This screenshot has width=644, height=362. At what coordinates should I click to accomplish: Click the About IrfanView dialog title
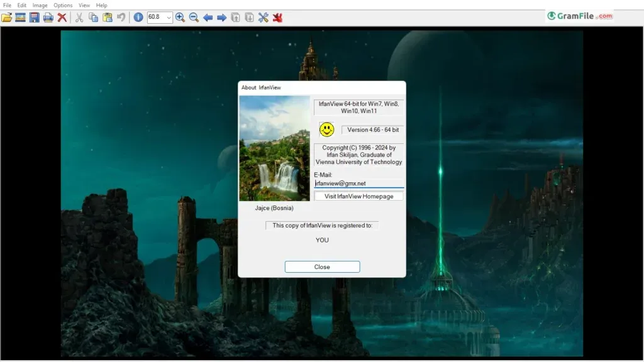(261, 87)
